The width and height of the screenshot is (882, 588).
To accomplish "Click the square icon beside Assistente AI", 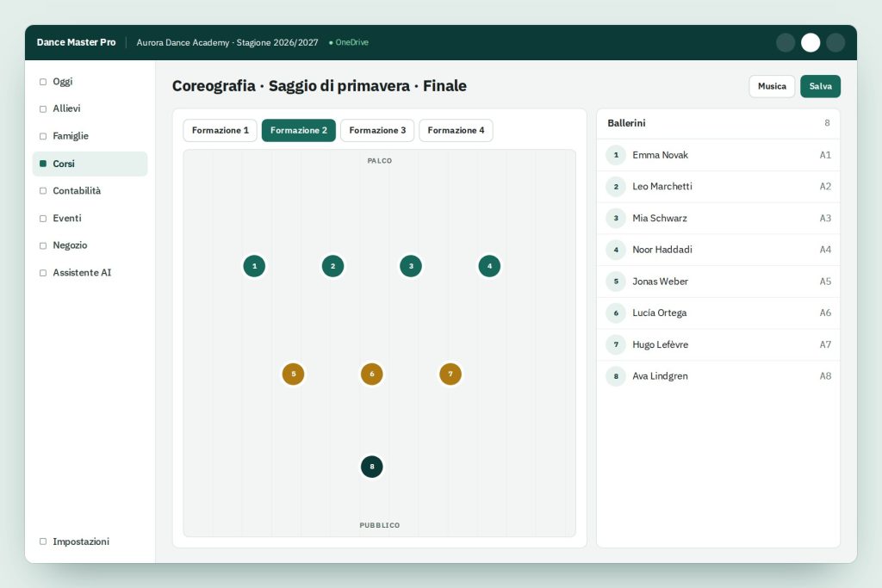I will 43,273.
